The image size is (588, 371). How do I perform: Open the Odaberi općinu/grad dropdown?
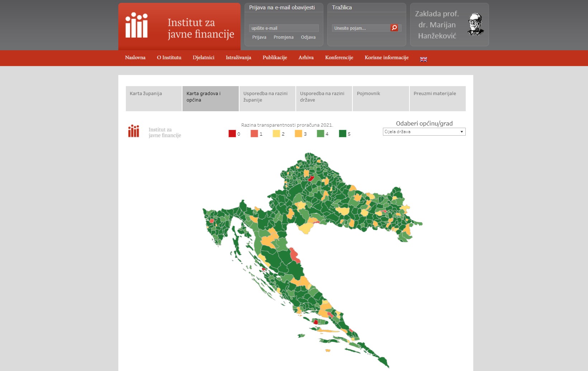point(424,132)
